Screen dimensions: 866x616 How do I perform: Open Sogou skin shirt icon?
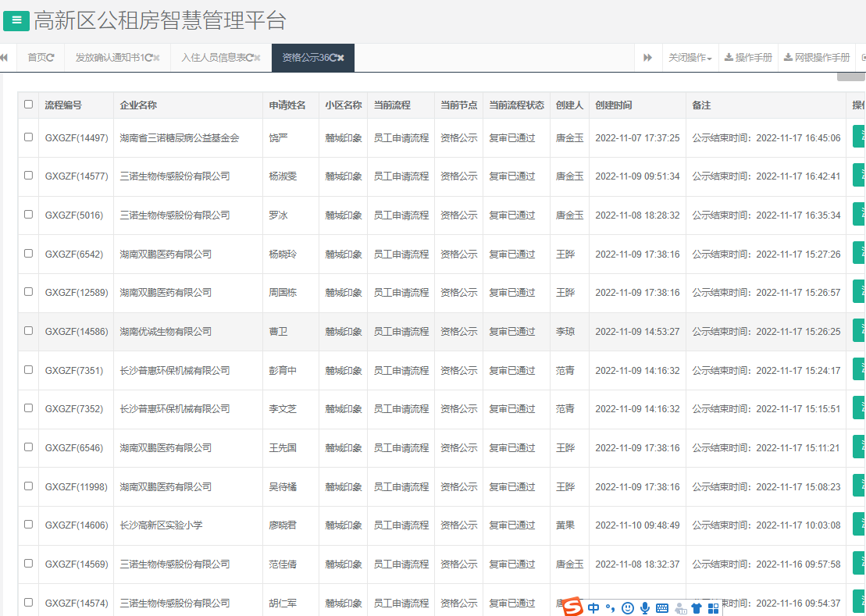click(697, 607)
